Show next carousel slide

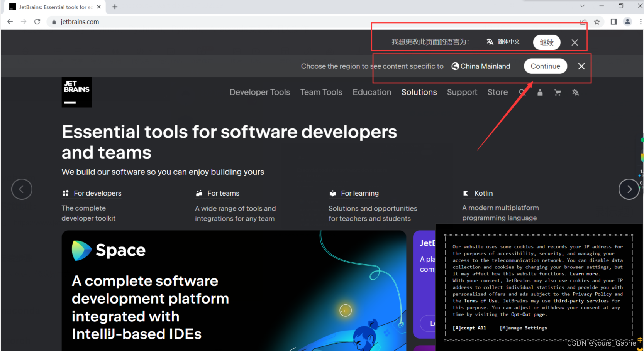pyautogui.click(x=629, y=189)
